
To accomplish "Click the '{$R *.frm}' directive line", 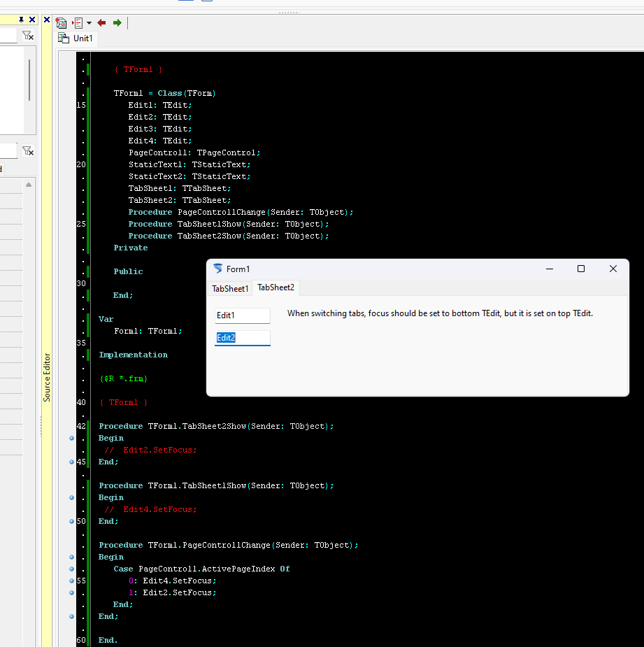I will click(x=123, y=379).
